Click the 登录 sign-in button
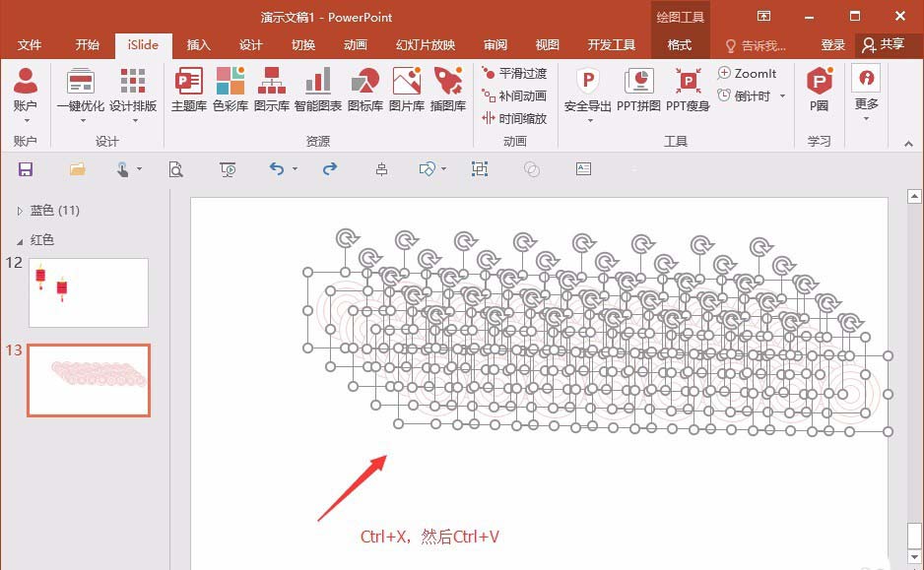 (832, 44)
